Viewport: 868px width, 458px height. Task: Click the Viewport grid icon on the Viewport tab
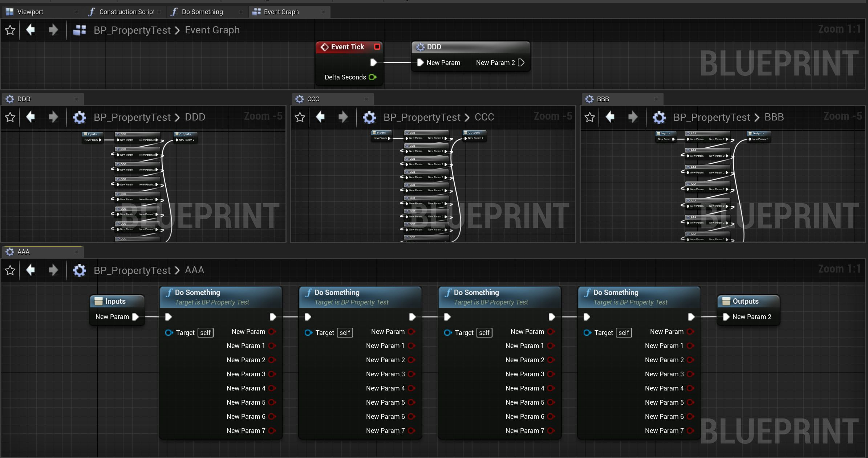click(x=9, y=12)
